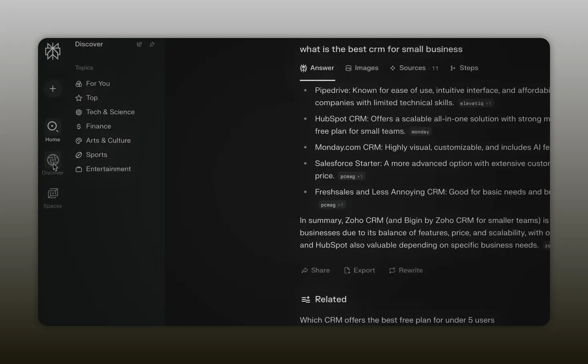Open the elevatiq +1 citation chip
This screenshot has width=588, height=364.
coord(476,103)
